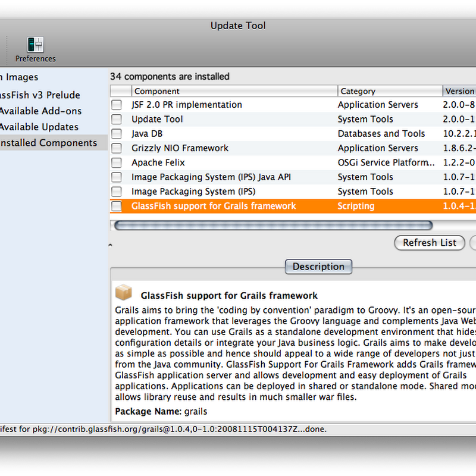Image resolution: width=476 pixels, height=476 pixels.
Task: Sort by the Category column header
Action: (390, 91)
